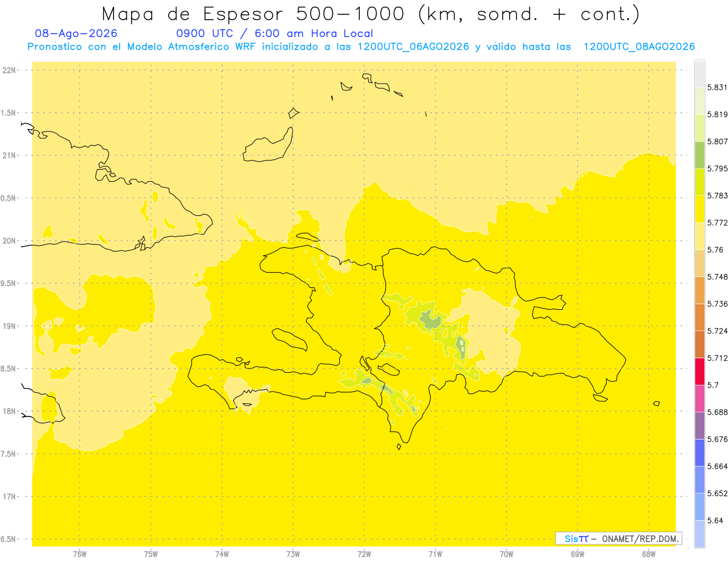728x562 pixels.
Task: Click the legend value '5.795'
Action: pos(718,169)
